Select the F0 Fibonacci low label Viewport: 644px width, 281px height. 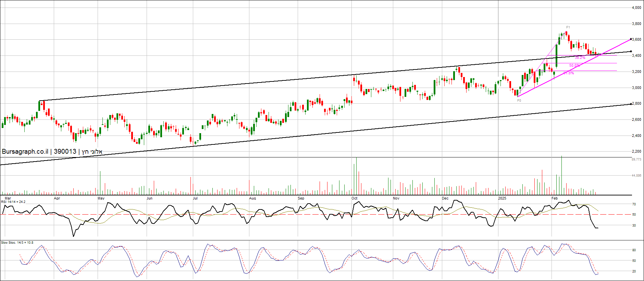pyautogui.click(x=519, y=101)
